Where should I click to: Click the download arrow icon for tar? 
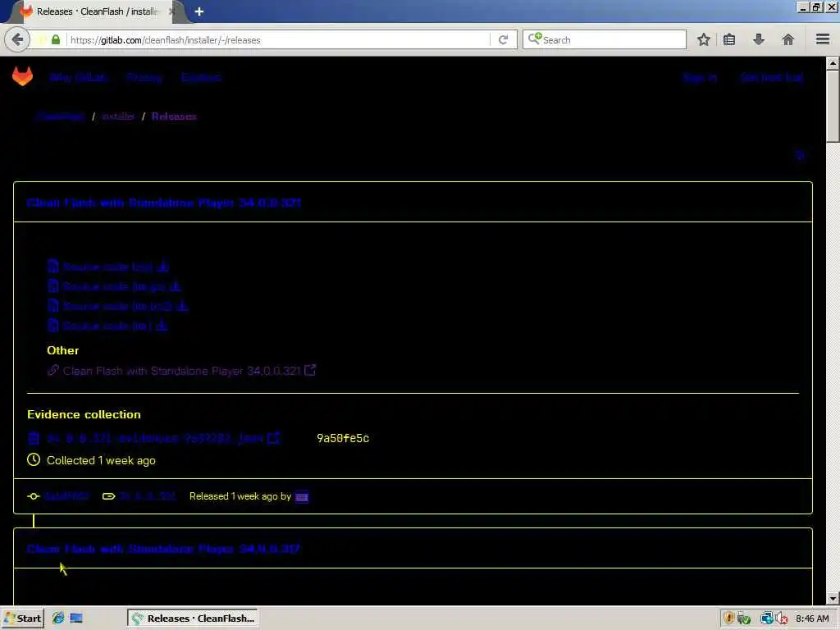tap(162, 325)
